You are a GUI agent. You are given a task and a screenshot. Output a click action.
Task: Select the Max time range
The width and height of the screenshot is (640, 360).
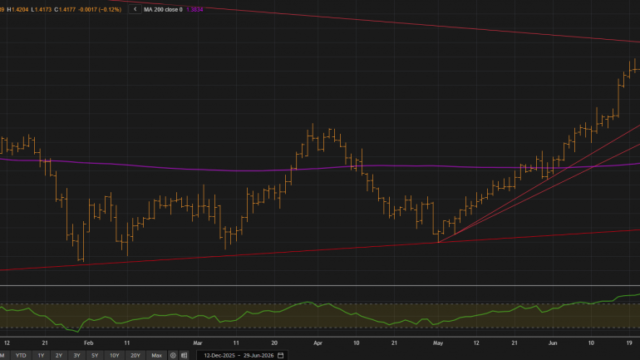coord(157,356)
